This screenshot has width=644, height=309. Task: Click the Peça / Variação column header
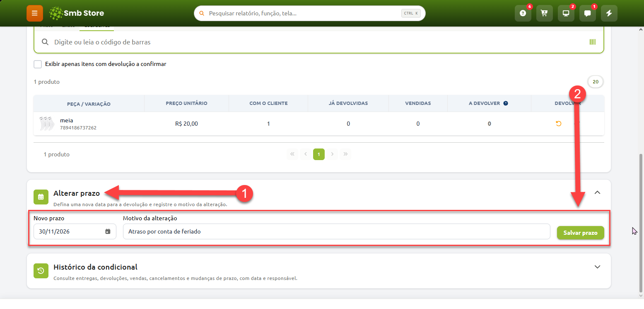[89, 104]
